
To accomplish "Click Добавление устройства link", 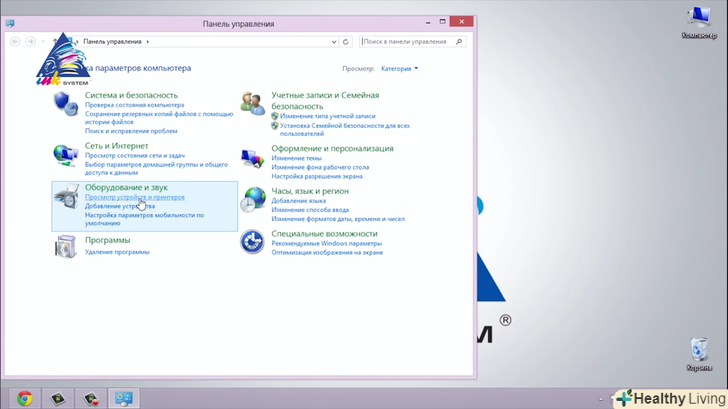I will 120,206.
